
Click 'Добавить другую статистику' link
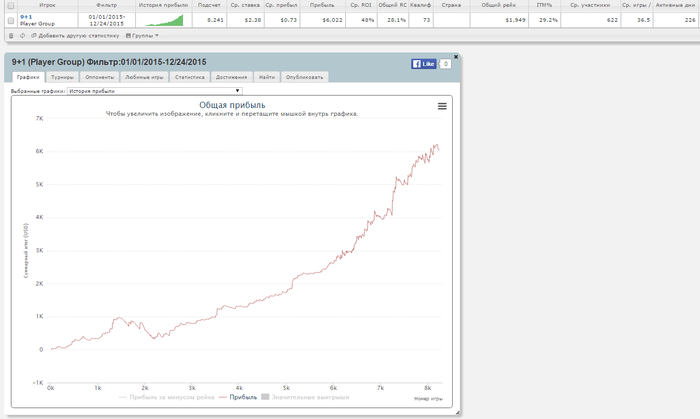75,35
